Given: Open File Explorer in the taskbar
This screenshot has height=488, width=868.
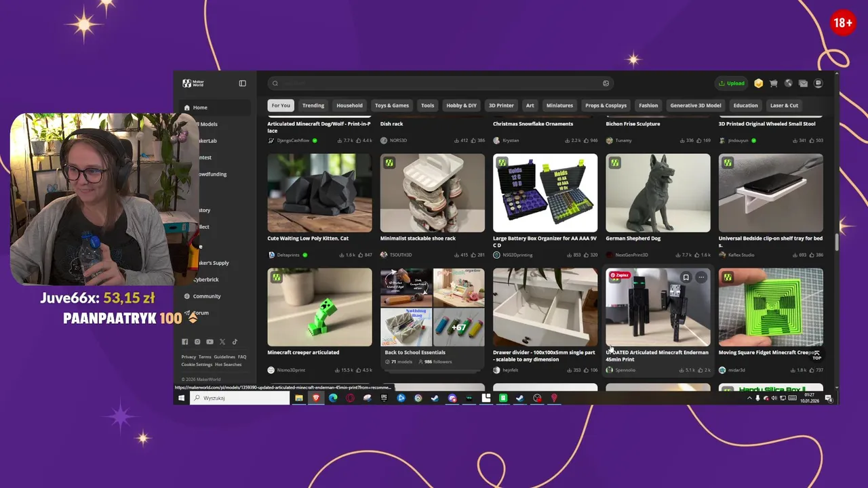Looking at the screenshot, I should click(298, 398).
